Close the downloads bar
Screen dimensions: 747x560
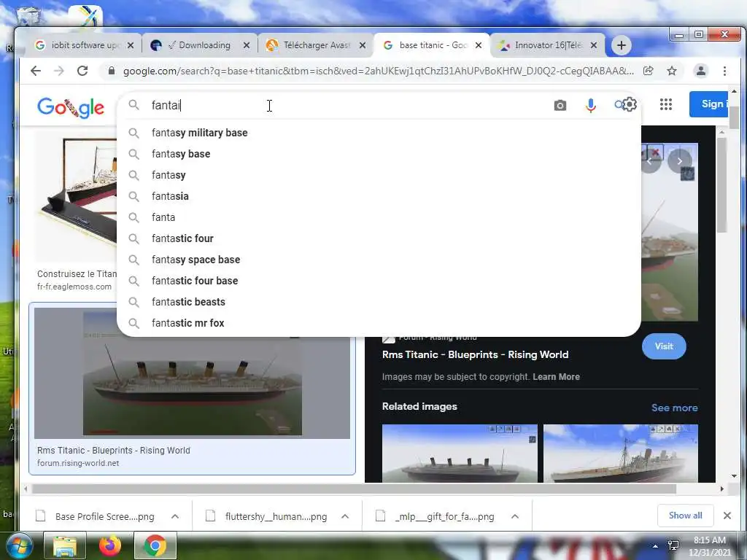[727, 516]
